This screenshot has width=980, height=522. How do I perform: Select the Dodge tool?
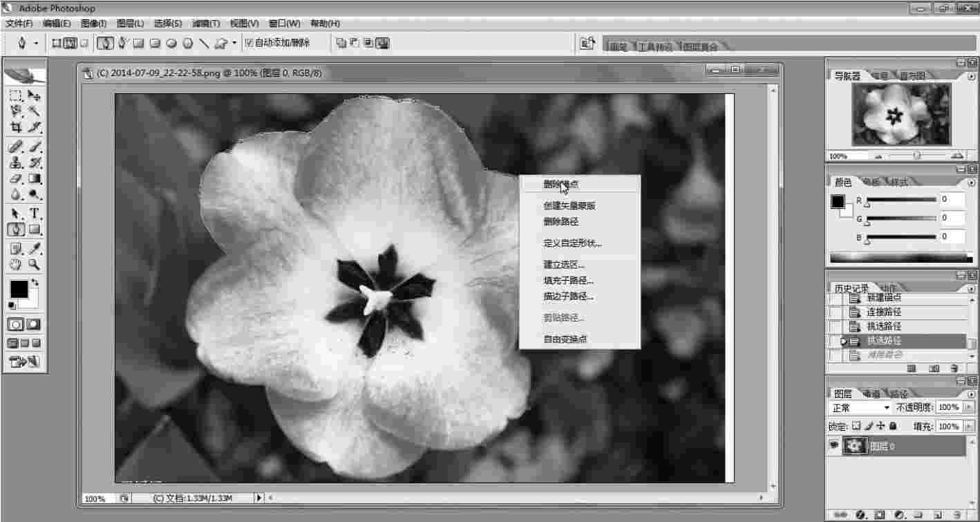point(34,195)
